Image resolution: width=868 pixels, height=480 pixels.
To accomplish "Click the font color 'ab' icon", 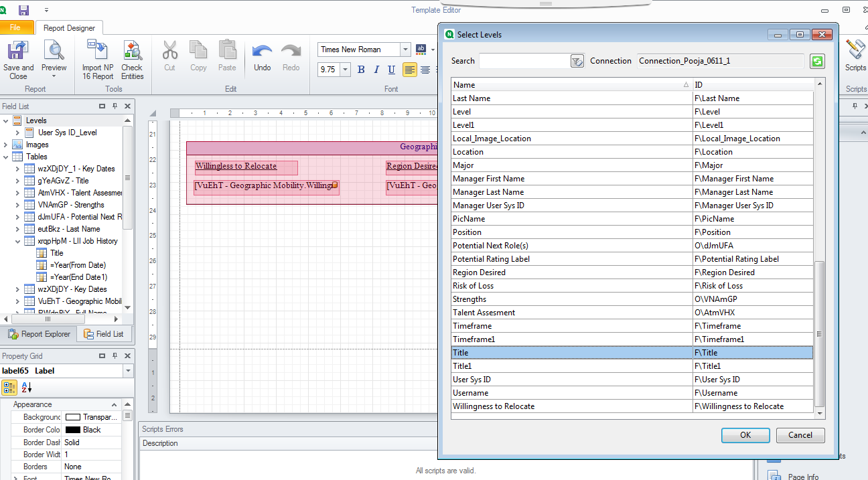I will [x=421, y=49].
